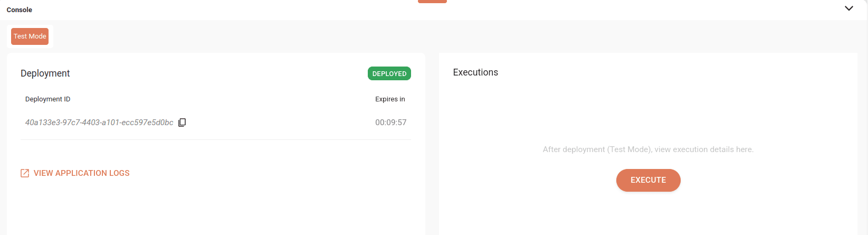Click the Deployment ID column label
Screen dimensions: 868x235
pyautogui.click(x=47, y=99)
